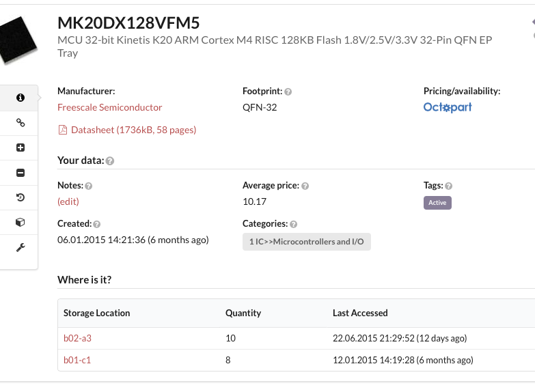Click the cube box icon in sidebar
This screenshot has height=392, width=535.
tap(20, 223)
